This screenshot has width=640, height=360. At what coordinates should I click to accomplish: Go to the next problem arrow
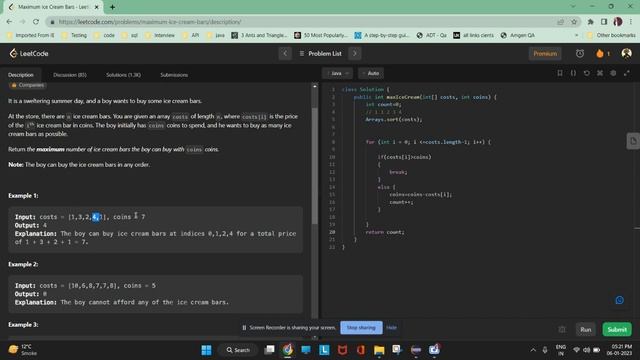[355, 53]
